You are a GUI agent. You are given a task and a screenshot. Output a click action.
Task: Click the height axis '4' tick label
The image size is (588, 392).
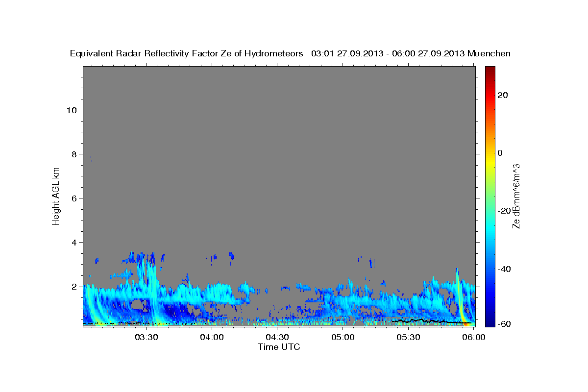[74, 242]
